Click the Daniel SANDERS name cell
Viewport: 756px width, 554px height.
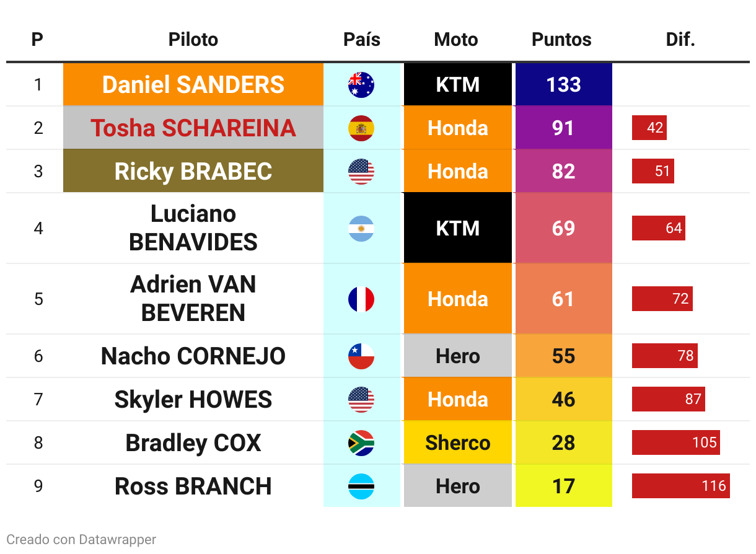(x=193, y=84)
